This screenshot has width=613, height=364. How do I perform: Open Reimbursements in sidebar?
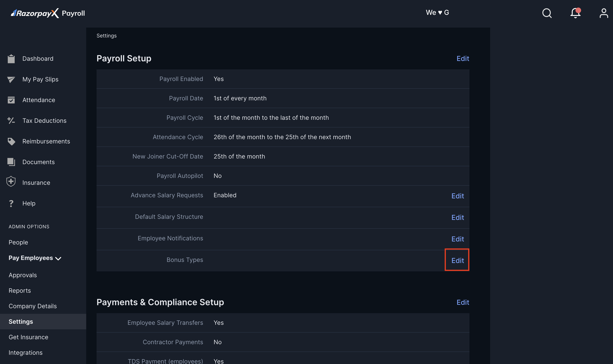click(46, 141)
